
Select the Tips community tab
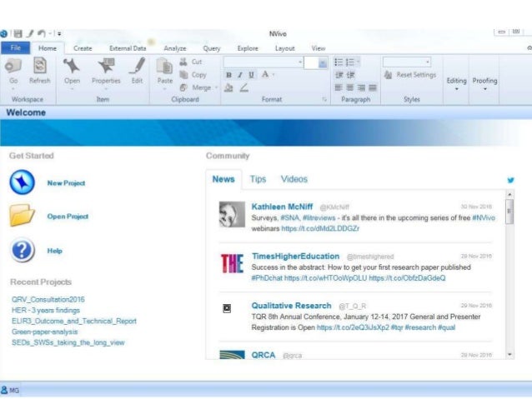[258, 179]
